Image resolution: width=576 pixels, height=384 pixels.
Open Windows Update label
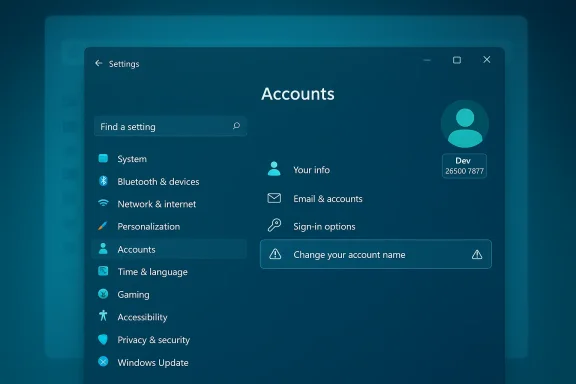(x=153, y=363)
